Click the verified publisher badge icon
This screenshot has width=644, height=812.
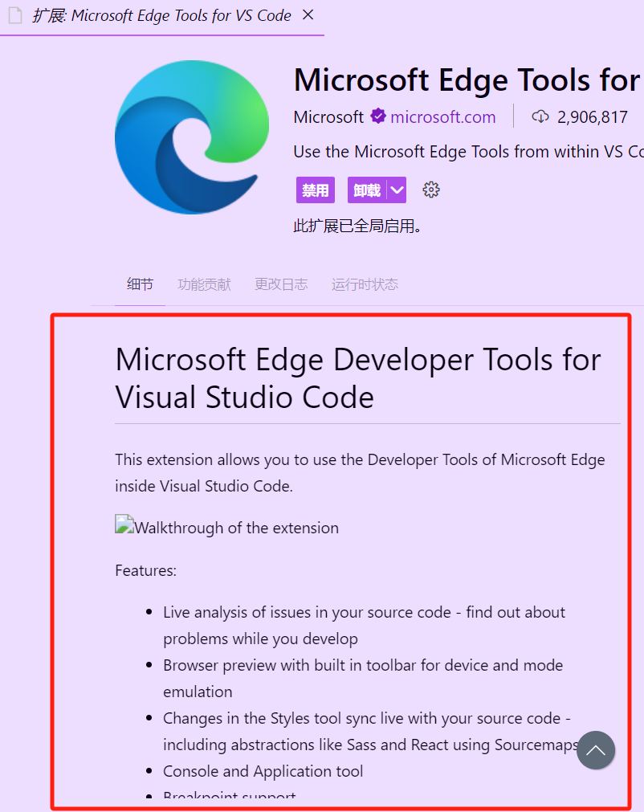coord(378,116)
